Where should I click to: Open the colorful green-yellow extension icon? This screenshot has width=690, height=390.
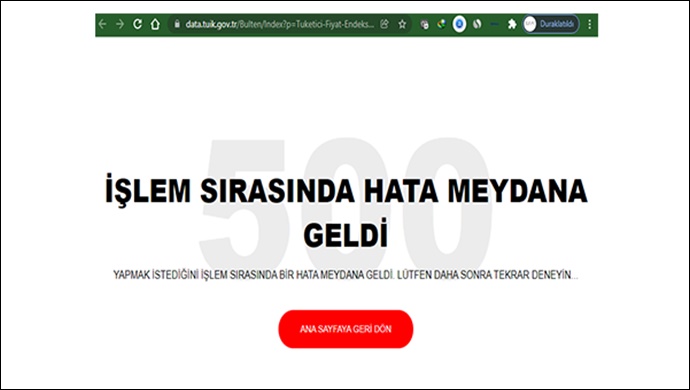(441, 24)
